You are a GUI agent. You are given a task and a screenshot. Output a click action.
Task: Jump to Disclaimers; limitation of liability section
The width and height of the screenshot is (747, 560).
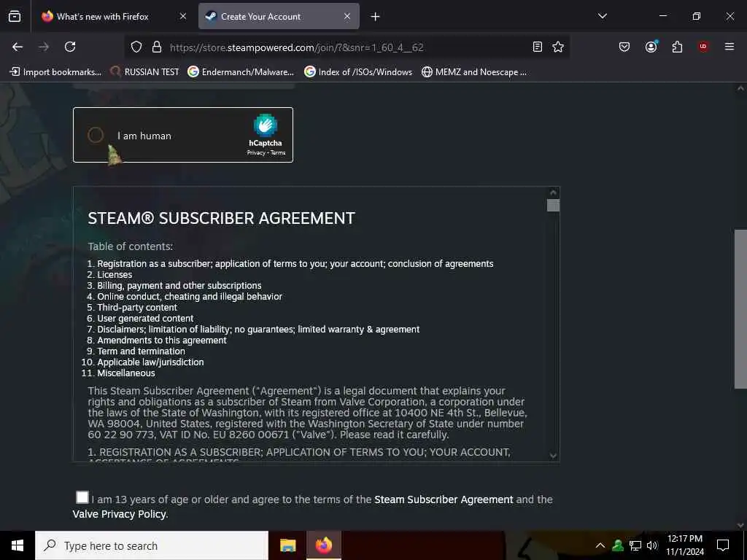[x=258, y=330]
